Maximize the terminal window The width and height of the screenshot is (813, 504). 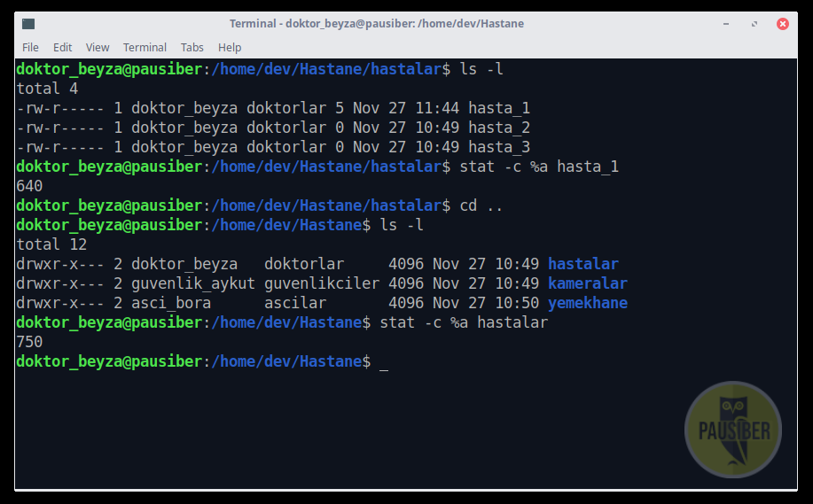click(x=754, y=24)
